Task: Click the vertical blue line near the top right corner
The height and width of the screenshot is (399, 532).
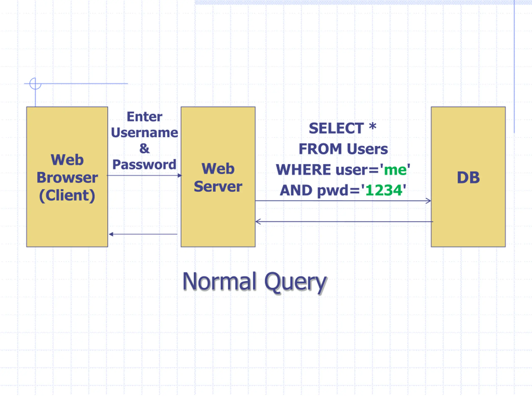Action: pyautogui.click(x=514, y=66)
